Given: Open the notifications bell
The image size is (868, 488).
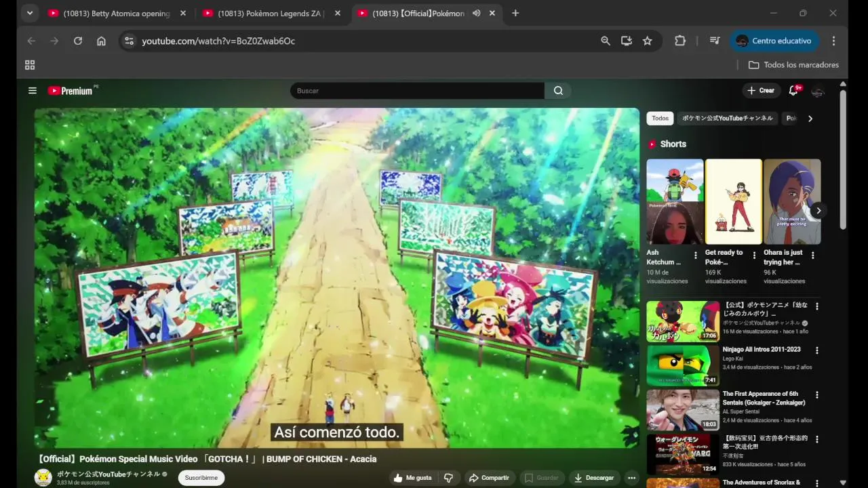Looking at the screenshot, I should (x=793, y=90).
